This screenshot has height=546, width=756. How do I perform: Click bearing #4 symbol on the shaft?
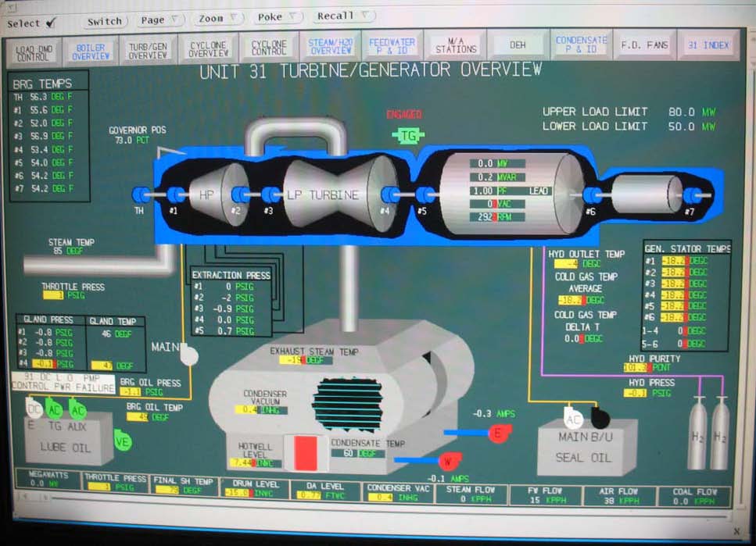click(x=390, y=194)
